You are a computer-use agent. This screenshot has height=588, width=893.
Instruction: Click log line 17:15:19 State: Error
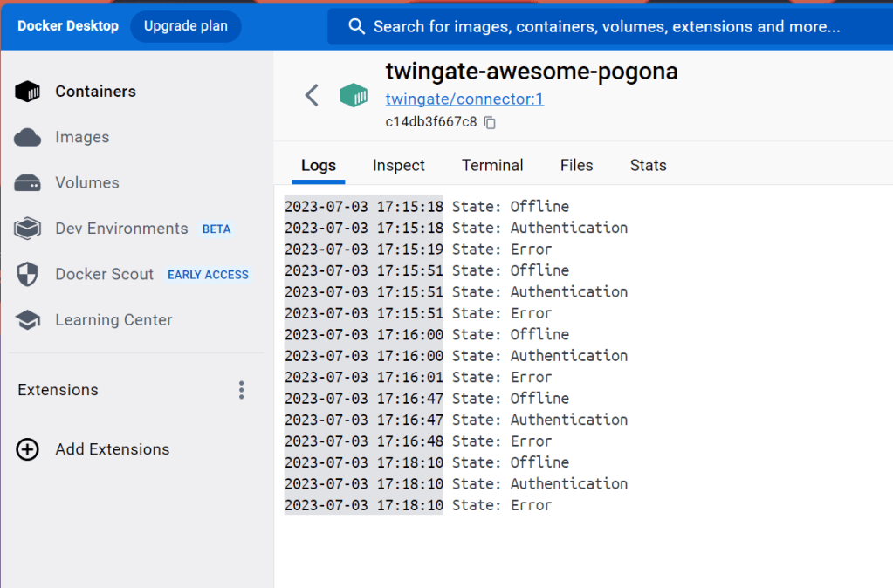point(418,250)
